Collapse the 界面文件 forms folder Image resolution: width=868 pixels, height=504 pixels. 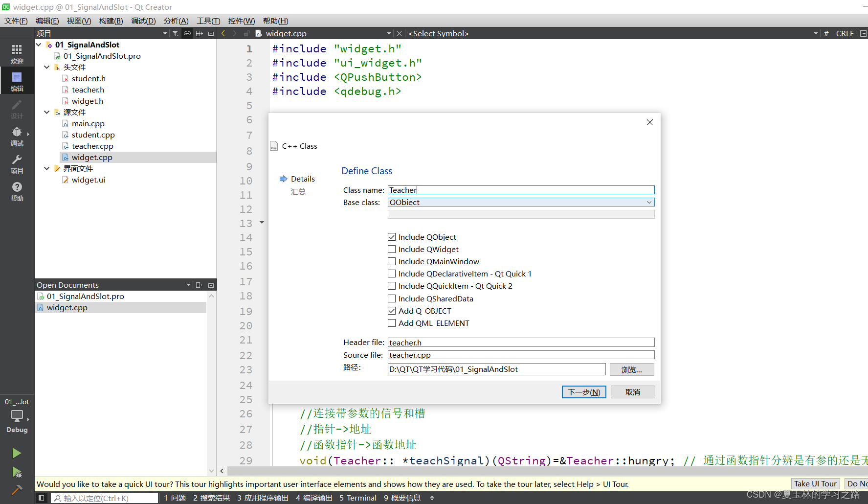[x=47, y=168]
